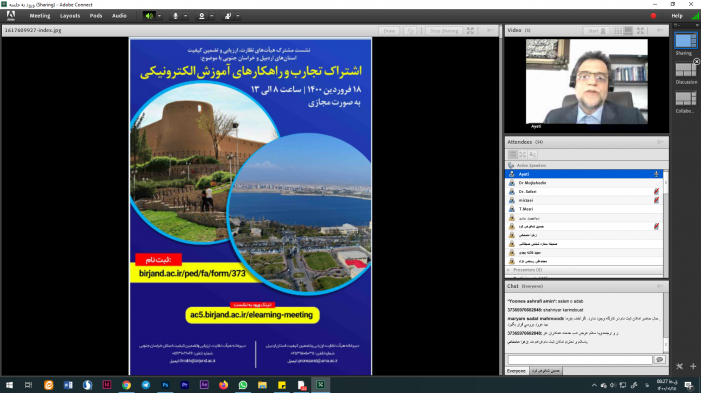Screen dimensions: 701x393
Task: Open the Chat pod options menu
Action: (x=660, y=286)
